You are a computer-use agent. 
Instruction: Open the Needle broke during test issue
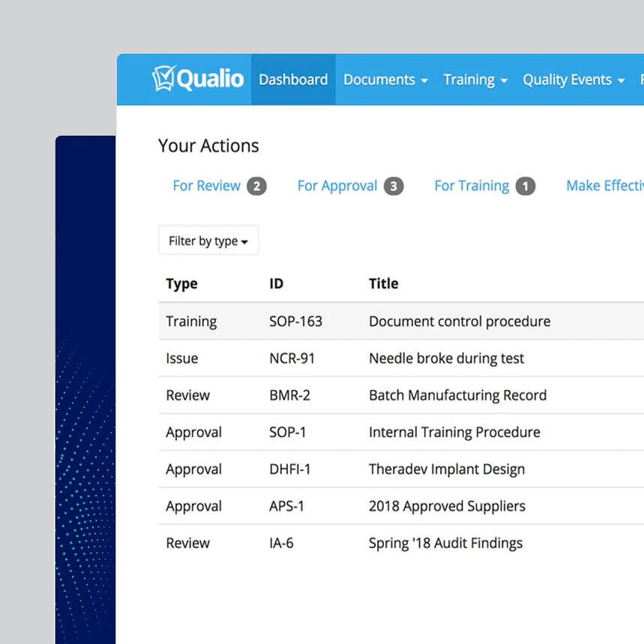click(446, 358)
